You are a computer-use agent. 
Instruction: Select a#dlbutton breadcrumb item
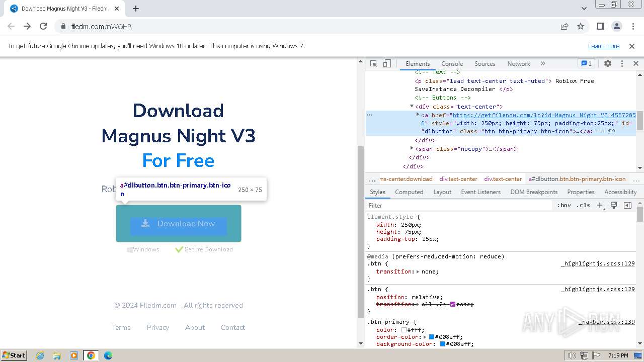click(577, 178)
